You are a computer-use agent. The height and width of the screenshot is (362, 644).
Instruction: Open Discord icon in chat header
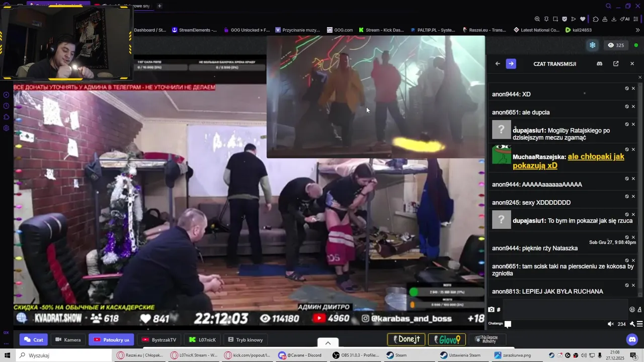[599, 64]
